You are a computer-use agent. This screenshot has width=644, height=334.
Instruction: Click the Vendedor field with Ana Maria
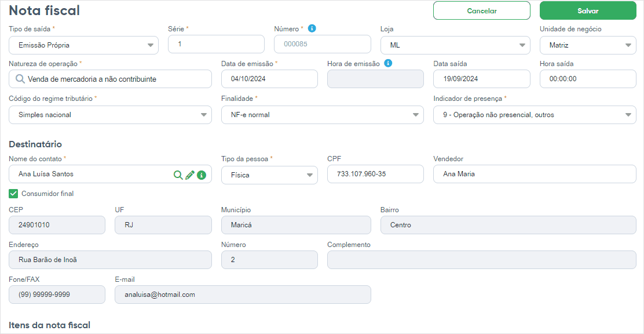point(535,174)
